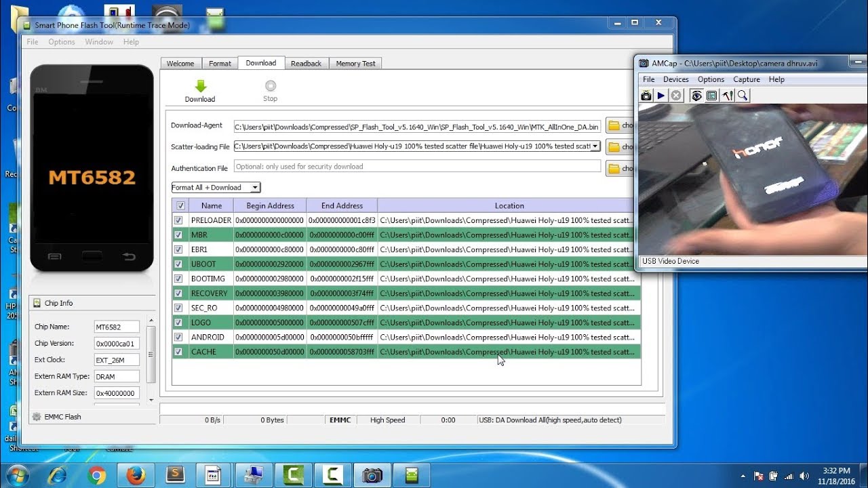Uncheck the LOGO partition checkbox
868x488 pixels.
coord(178,323)
